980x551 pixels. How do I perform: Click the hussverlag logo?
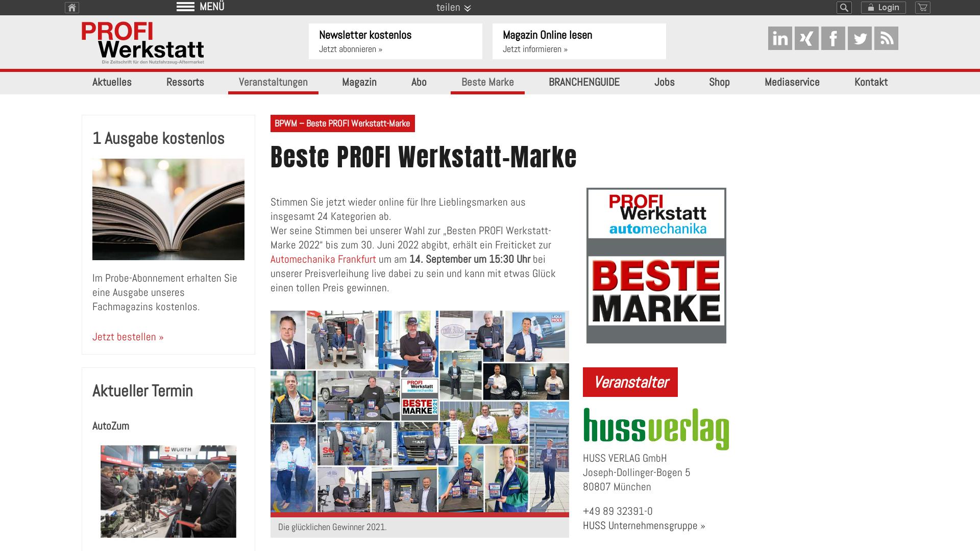tap(656, 429)
